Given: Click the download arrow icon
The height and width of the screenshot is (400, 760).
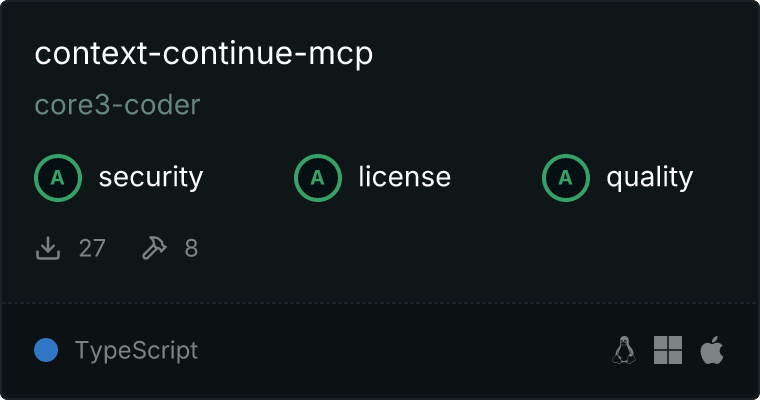Looking at the screenshot, I should (x=48, y=248).
